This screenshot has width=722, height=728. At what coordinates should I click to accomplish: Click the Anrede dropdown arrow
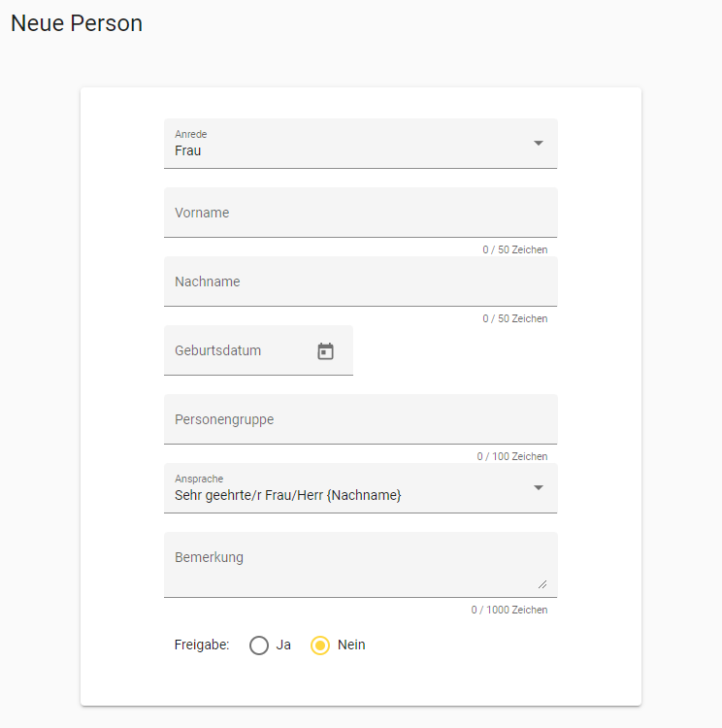(539, 144)
